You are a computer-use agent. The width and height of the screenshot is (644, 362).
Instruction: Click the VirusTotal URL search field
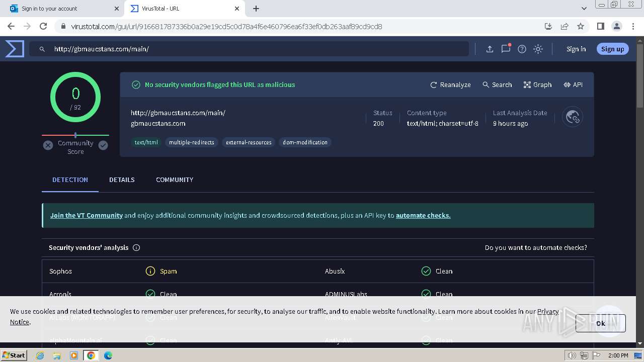249,49
